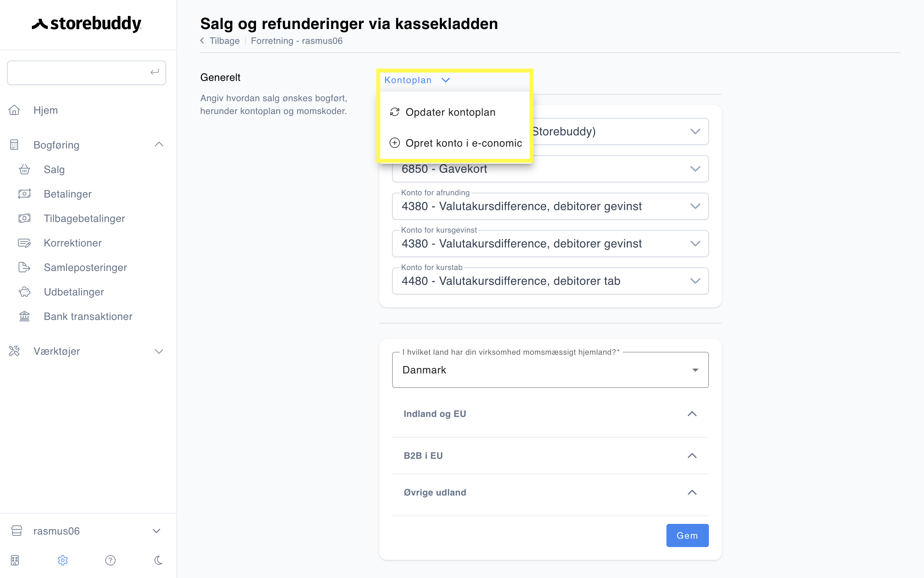Screen dimensions: 924x578
Task: Click the calculator icon in bottom bar
Action: click(x=14, y=560)
